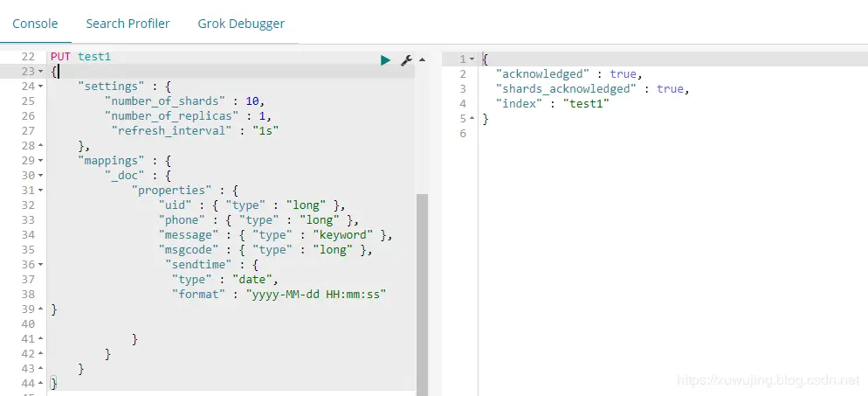Viewport: 868px width, 396px height.
Task: Collapse the settings block at line 24
Action: [41, 87]
